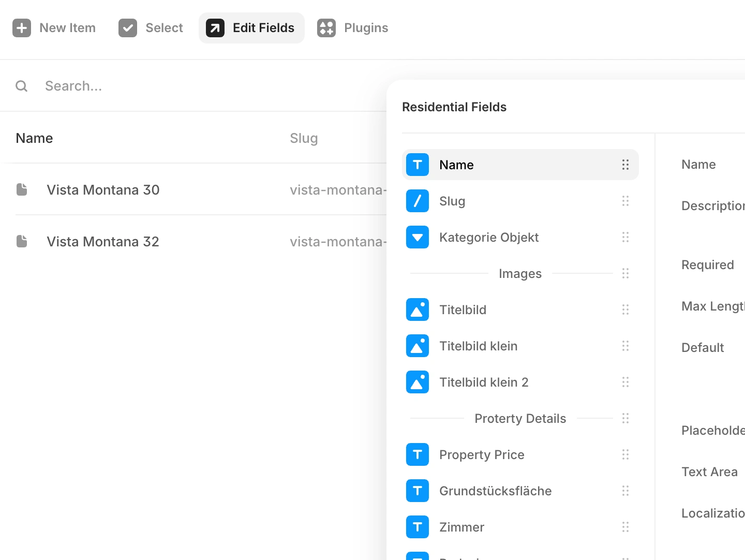Grab the drag handle for Name field
The height and width of the screenshot is (560, 745).
[625, 165]
